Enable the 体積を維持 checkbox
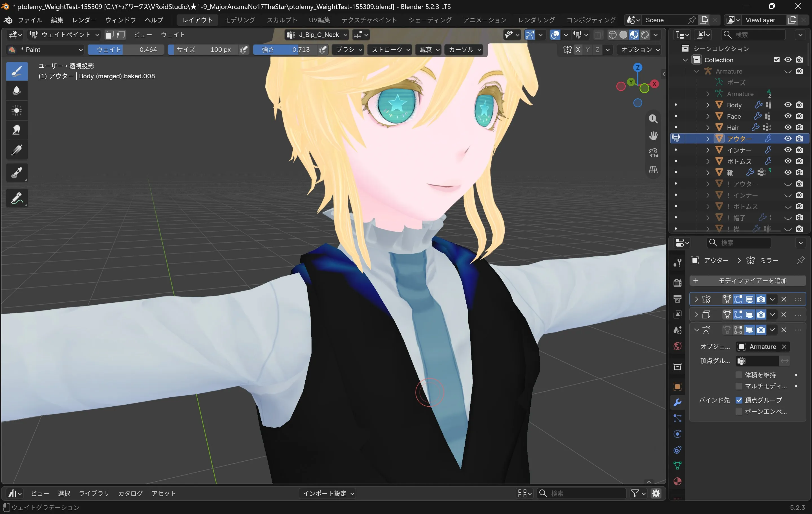 click(x=739, y=375)
